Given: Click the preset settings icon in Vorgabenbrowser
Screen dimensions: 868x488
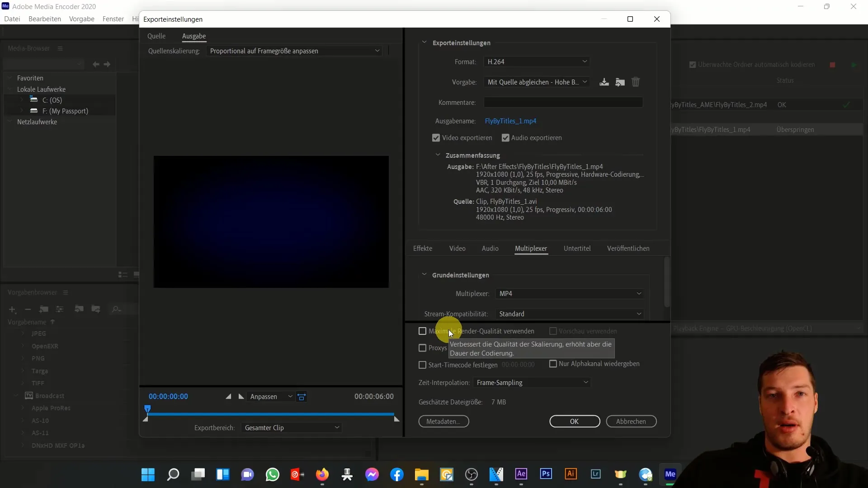Looking at the screenshot, I should tap(59, 309).
